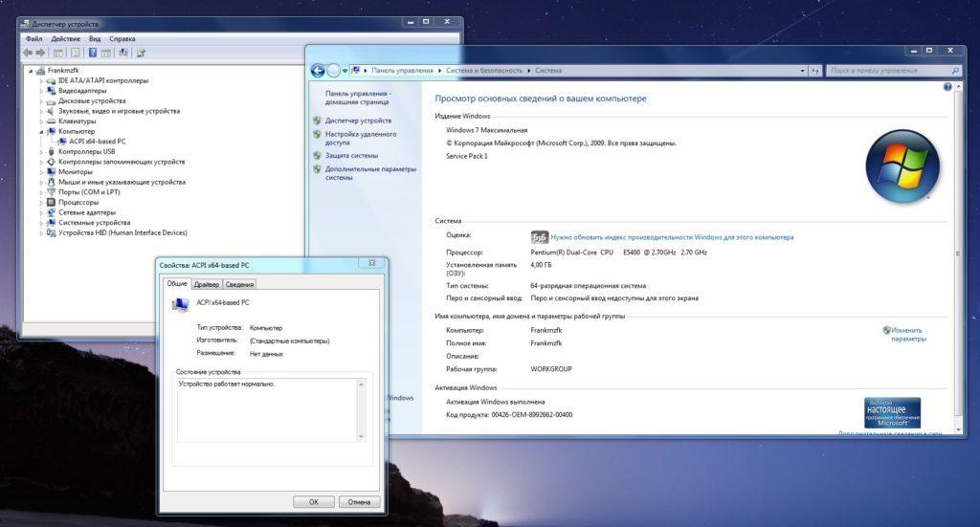Viewport: 980px width, 527px height.
Task: Click the icon beside Контроллеры запоминающих устройств
Action: tap(52, 162)
